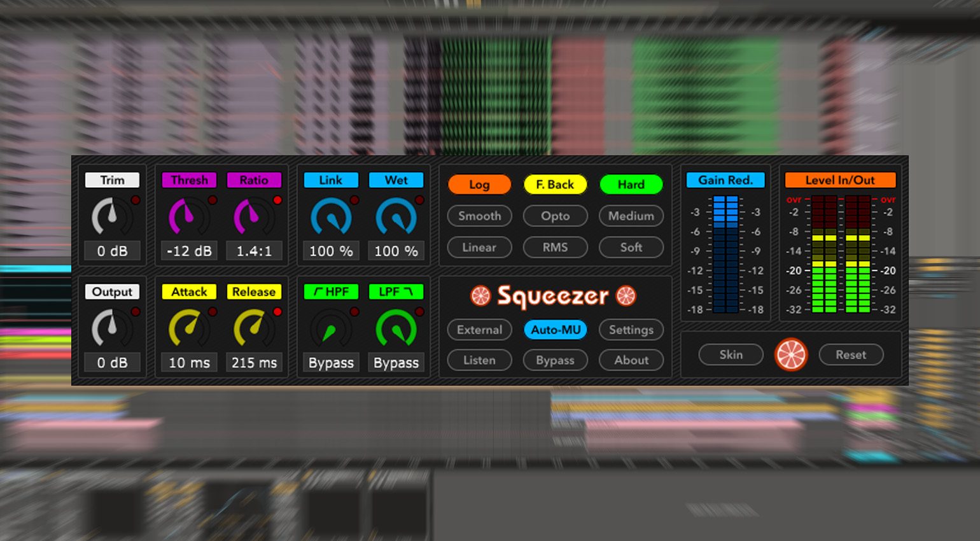Image resolution: width=980 pixels, height=541 pixels.
Task: Toggle the LED beside the Attack knob
Action: tap(213, 311)
